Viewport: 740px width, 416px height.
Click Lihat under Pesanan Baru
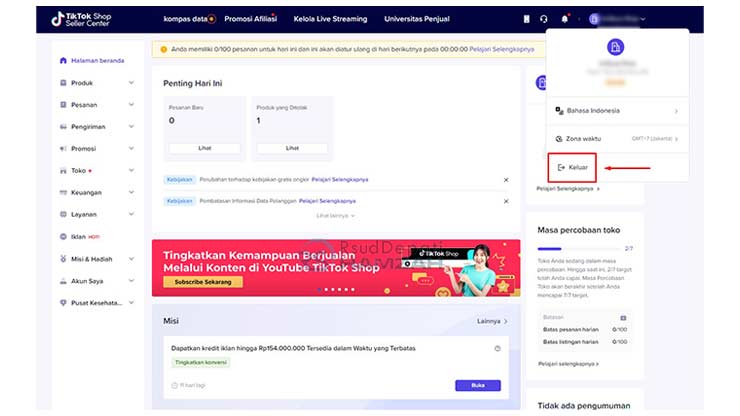tap(204, 148)
